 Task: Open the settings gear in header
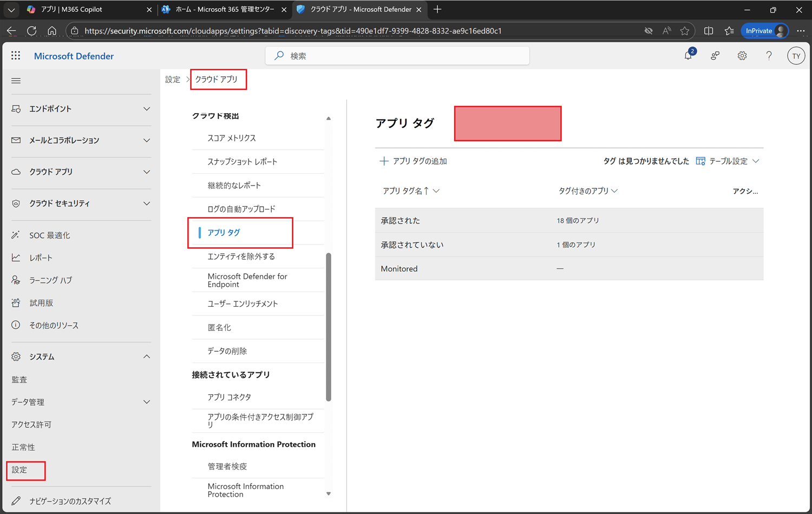[x=742, y=56]
